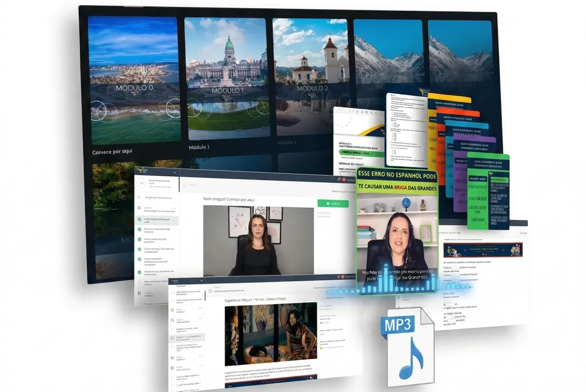Click the back arrow in lesson sidebar
This screenshot has height=392, width=586.
point(139,197)
